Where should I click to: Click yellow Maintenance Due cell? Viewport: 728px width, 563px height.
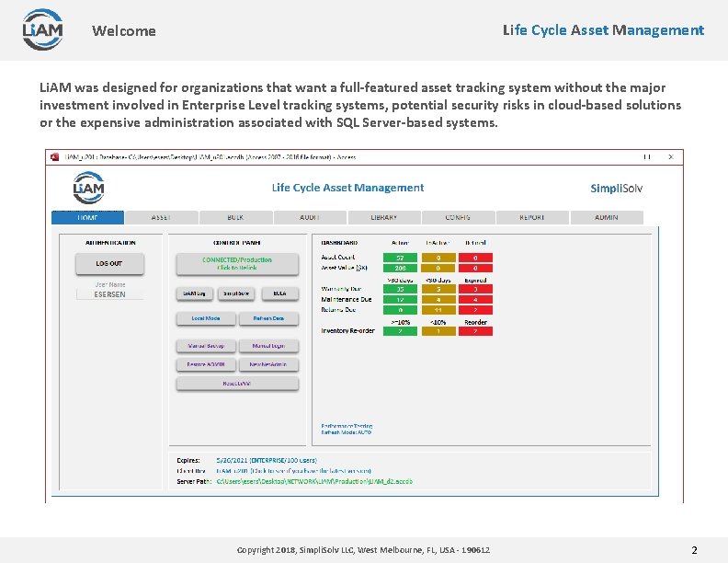click(438, 300)
